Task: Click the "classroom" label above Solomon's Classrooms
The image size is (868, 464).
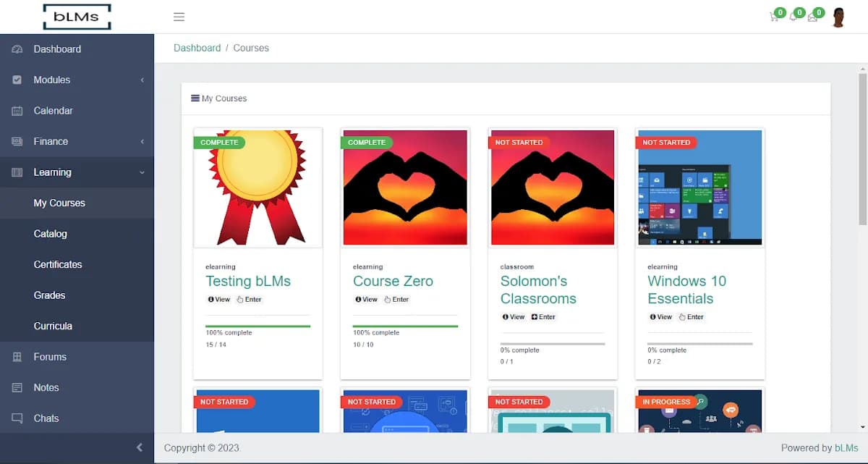Action: (517, 267)
